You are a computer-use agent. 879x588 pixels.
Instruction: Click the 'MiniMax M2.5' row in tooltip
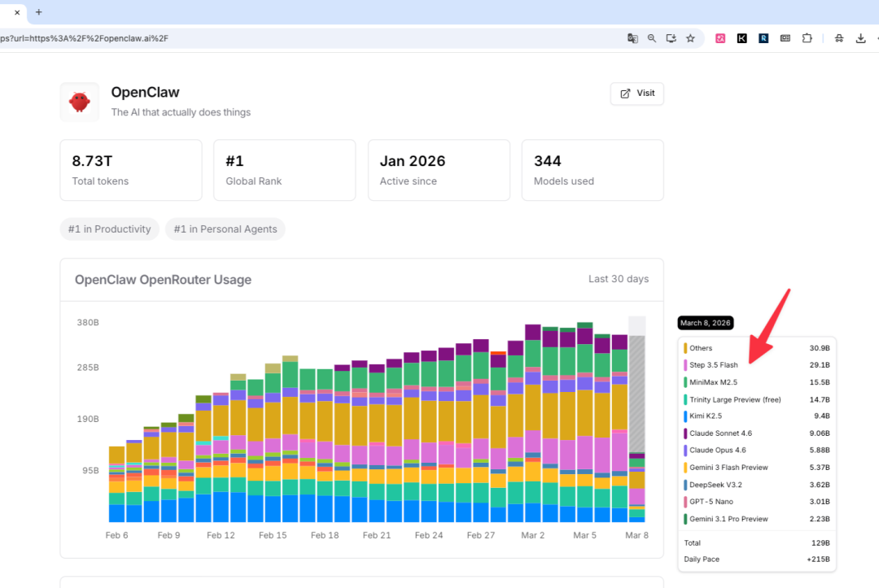pyautogui.click(x=757, y=382)
